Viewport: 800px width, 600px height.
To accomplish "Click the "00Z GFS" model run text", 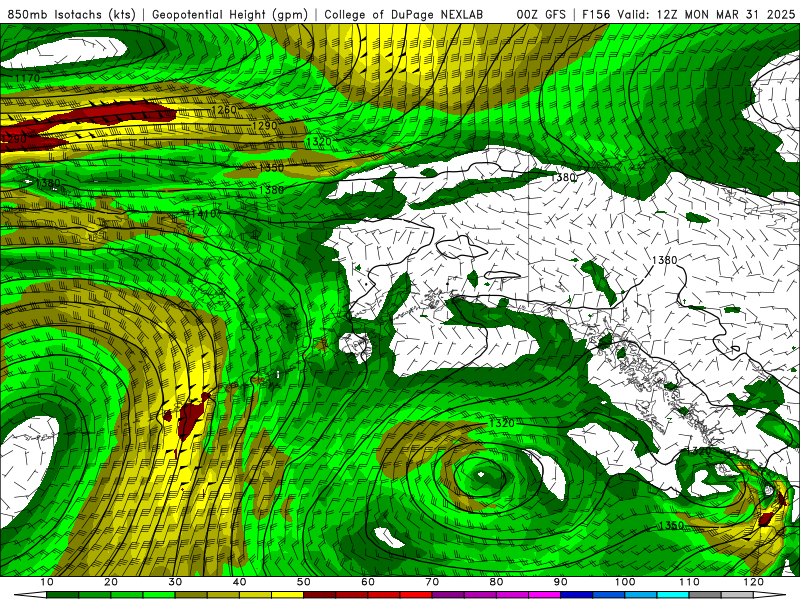I will pyautogui.click(x=541, y=15).
